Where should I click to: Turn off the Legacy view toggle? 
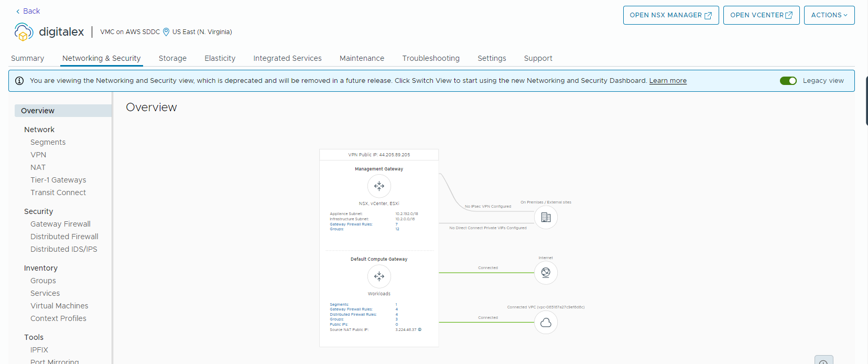788,81
